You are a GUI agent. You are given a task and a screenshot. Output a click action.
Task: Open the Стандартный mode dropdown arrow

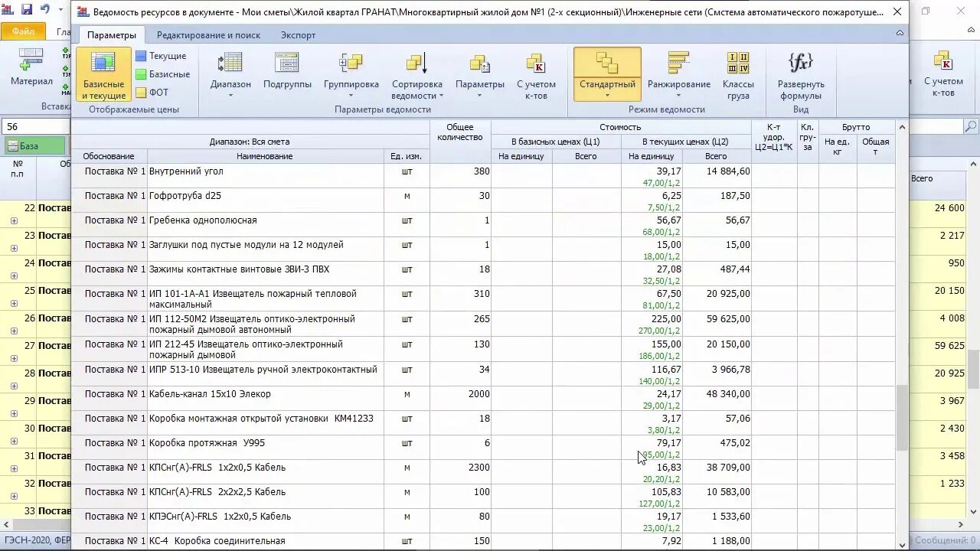[x=607, y=96]
